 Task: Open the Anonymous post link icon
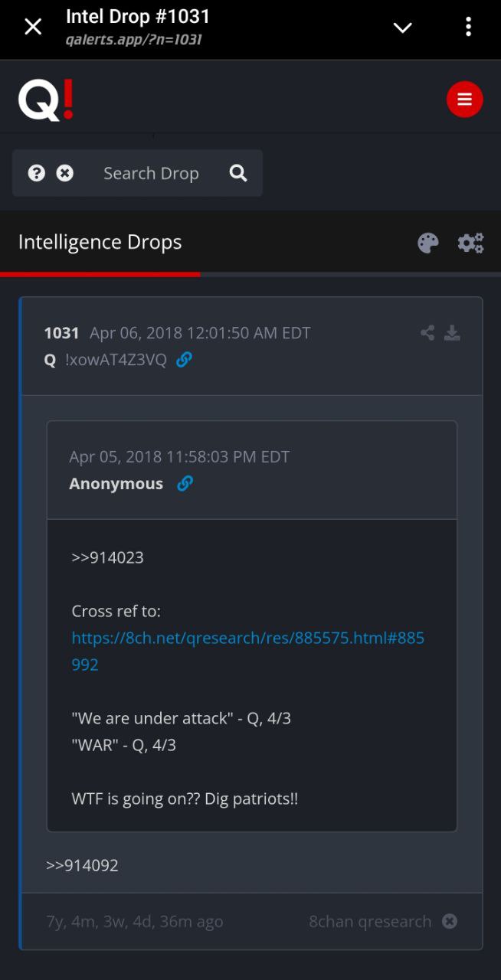click(x=185, y=484)
